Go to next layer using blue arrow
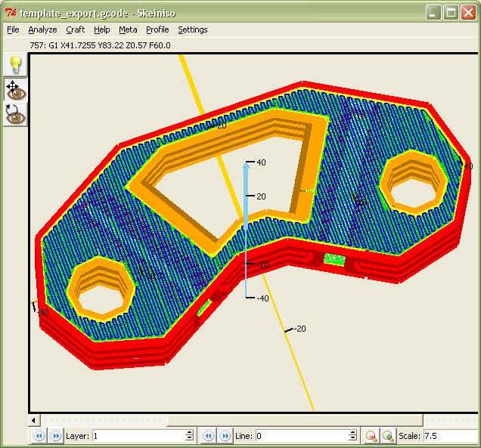Screen dimensions: 481x448 (55, 436)
